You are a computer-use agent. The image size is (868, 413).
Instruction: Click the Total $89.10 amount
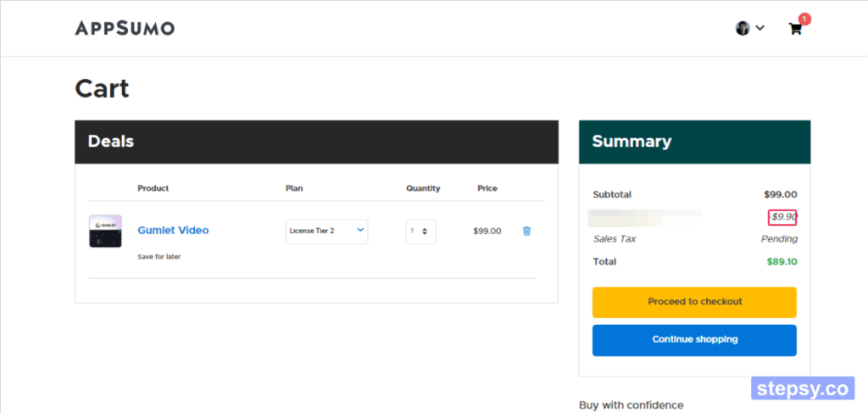[782, 261]
